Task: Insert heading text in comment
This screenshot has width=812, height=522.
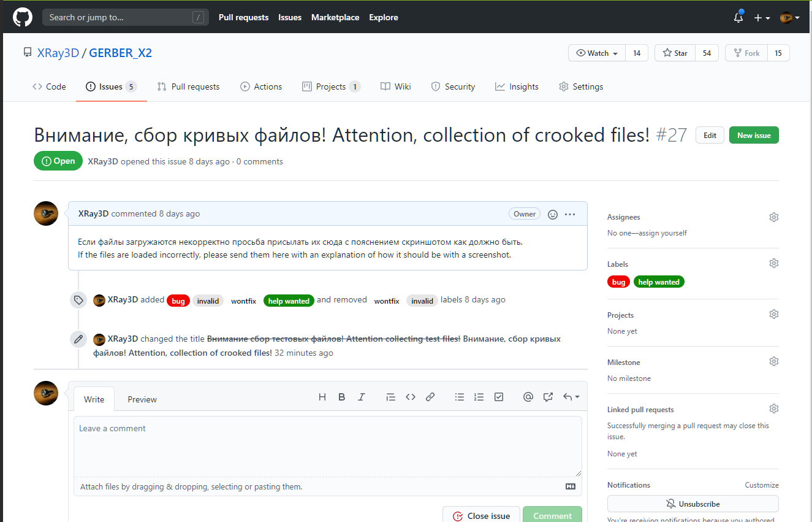Action: (x=322, y=397)
